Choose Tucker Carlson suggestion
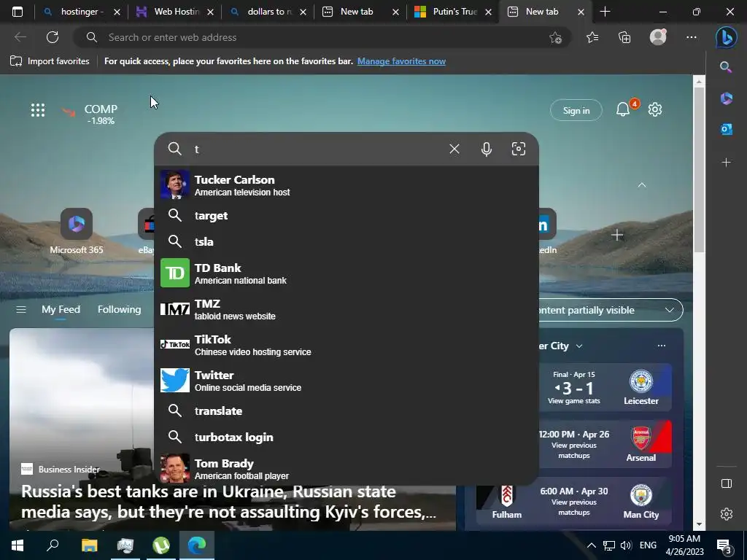 pos(347,184)
